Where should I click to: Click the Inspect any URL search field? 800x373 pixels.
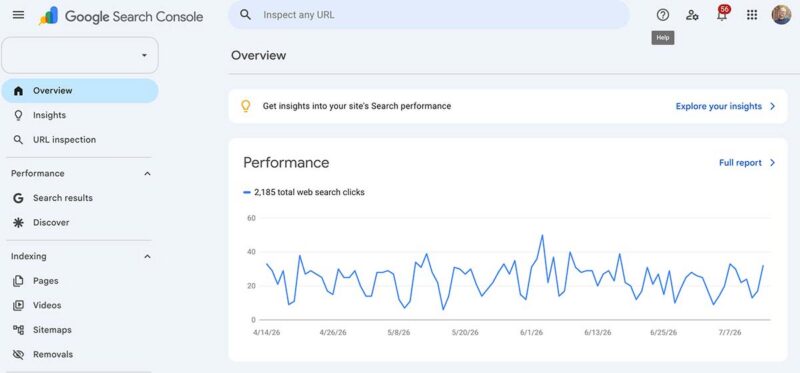pos(429,15)
